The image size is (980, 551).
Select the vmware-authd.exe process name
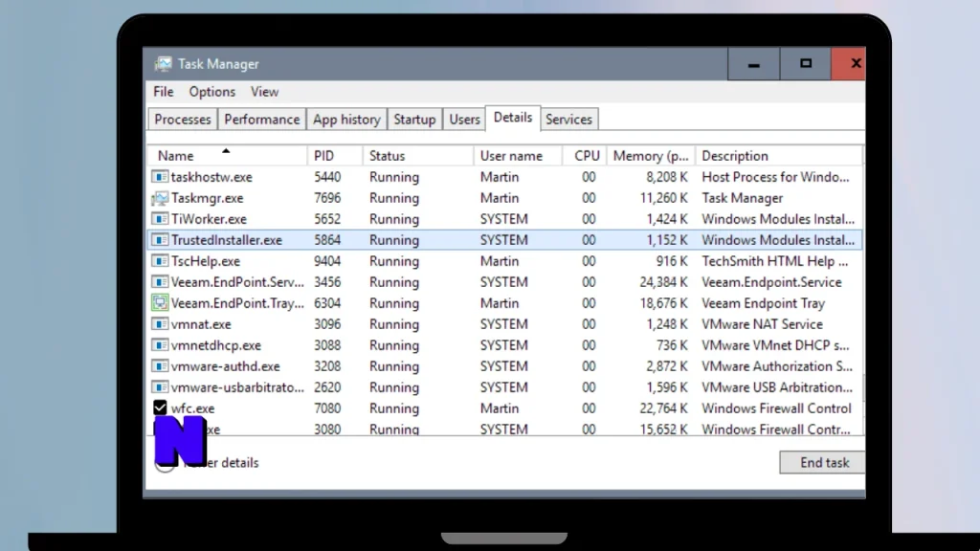(x=225, y=366)
